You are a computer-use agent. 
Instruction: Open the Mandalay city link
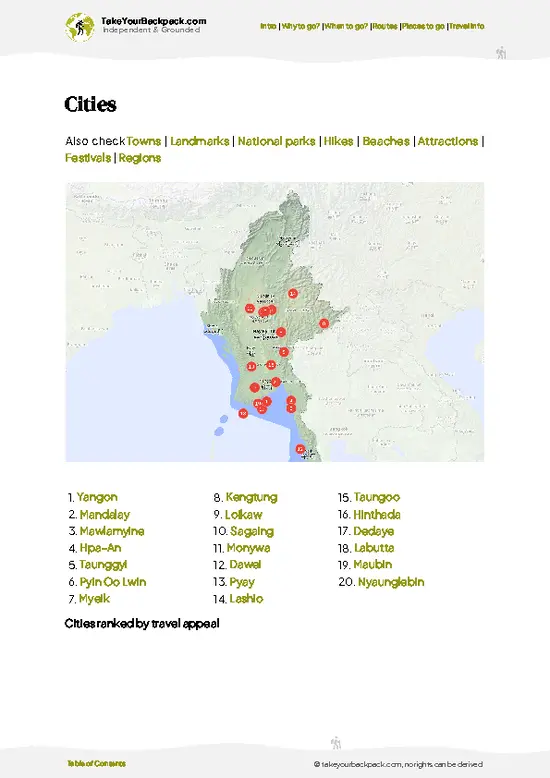click(x=105, y=515)
